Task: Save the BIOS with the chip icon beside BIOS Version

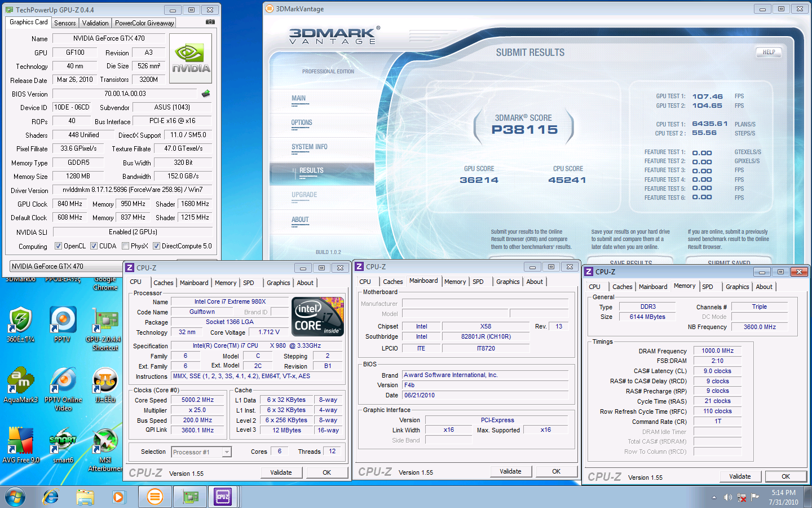Action: pyautogui.click(x=206, y=94)
